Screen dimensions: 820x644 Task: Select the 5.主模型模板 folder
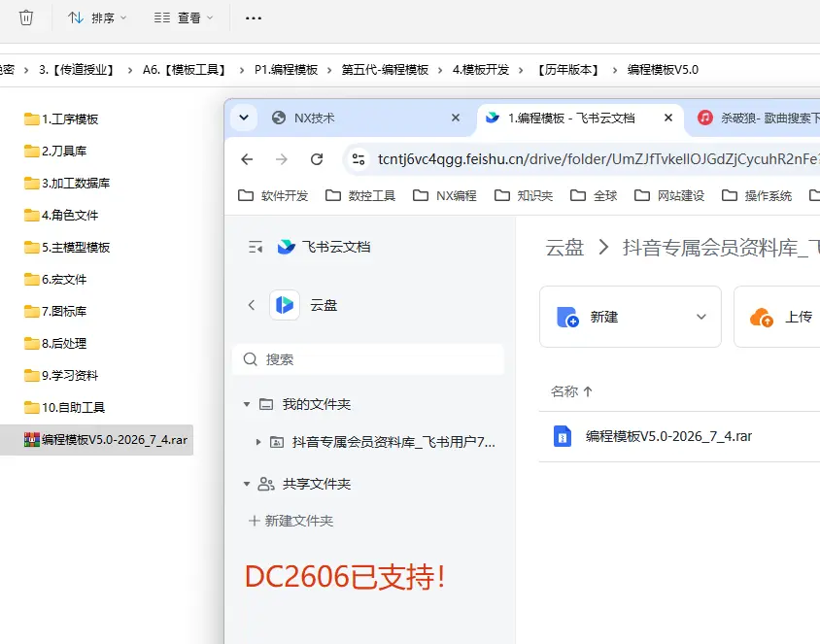click(x=67, y=248)
